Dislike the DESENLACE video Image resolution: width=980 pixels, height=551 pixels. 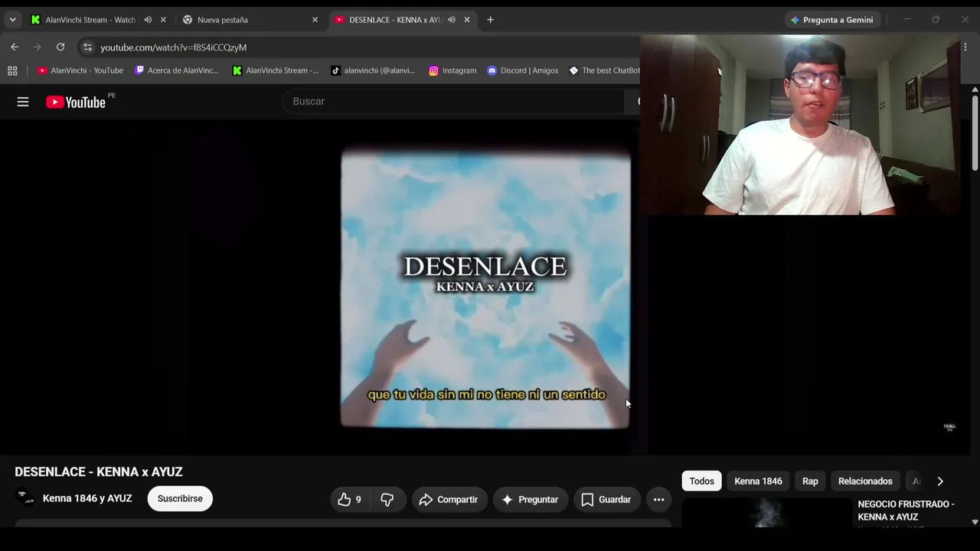387,500
